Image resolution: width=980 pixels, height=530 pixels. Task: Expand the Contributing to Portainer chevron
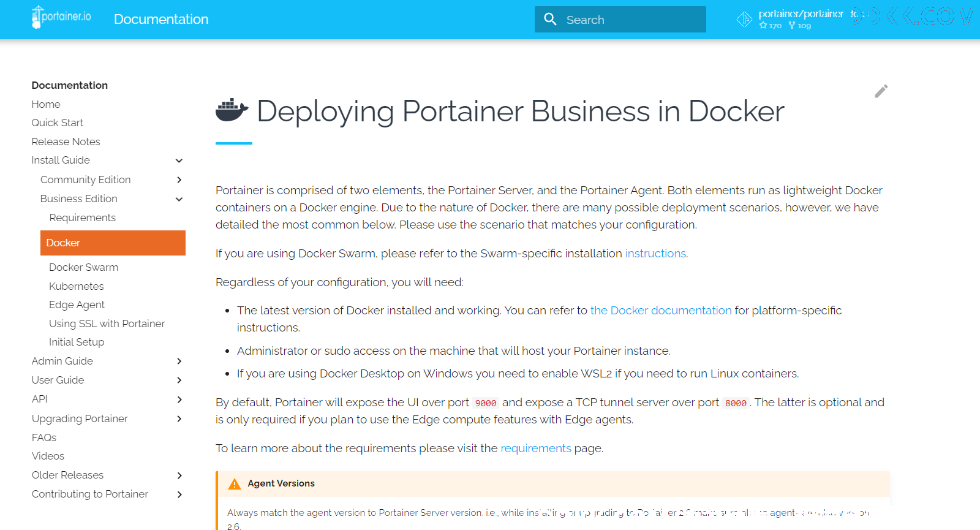179,494
